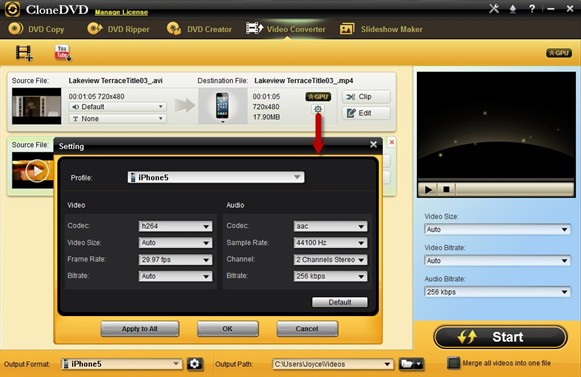Switch to DVD Creator tab
The image size is (581, 377).
(199, 29)
